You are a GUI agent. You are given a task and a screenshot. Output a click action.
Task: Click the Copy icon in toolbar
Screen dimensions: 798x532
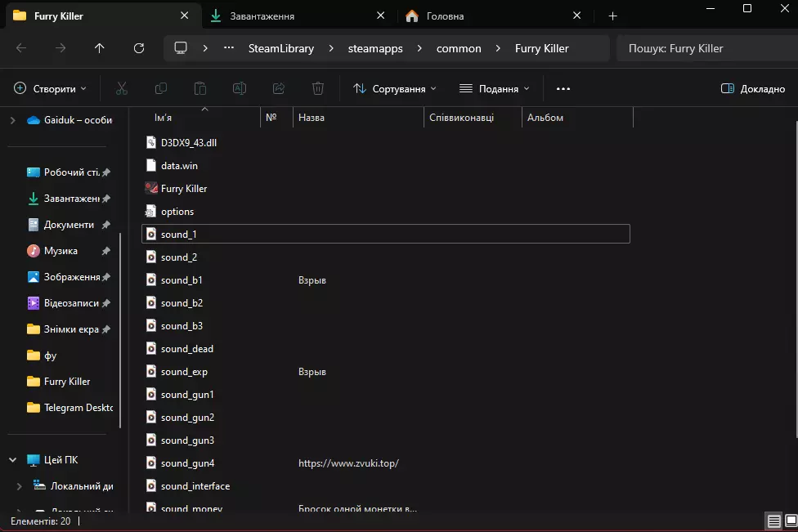161,88
